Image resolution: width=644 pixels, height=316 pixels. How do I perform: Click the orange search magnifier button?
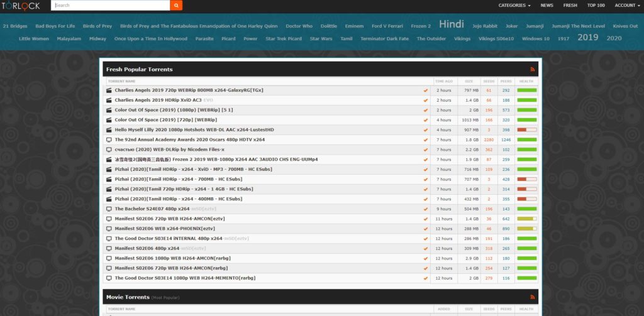(x=176, y=5)
